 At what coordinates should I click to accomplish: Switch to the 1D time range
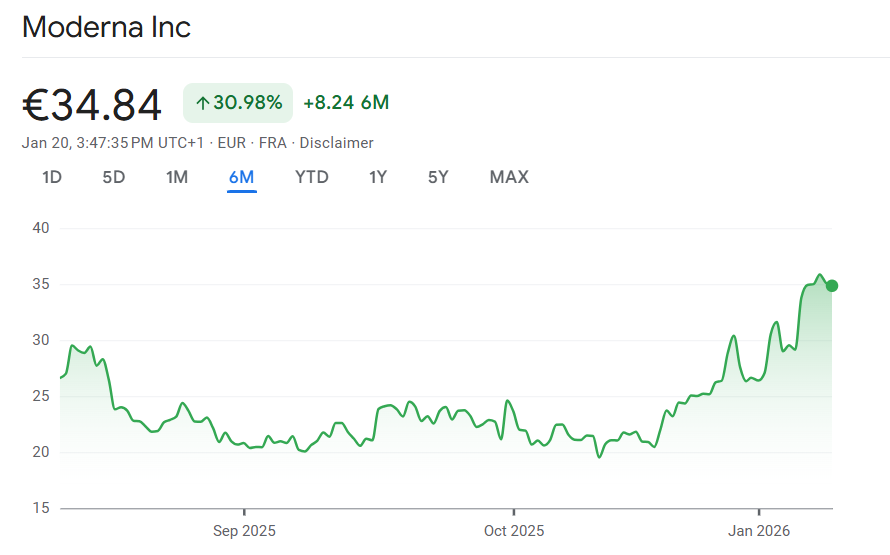tap(52, 177)
